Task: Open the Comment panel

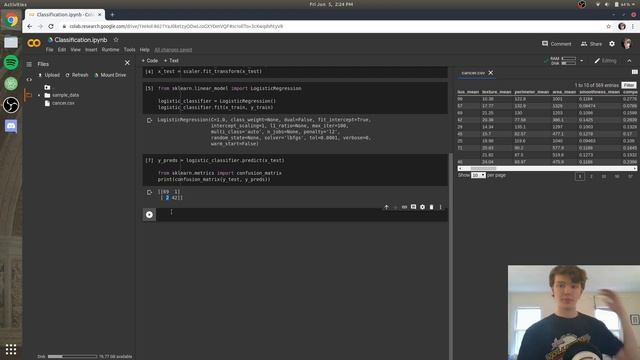Action: [556, 44]
